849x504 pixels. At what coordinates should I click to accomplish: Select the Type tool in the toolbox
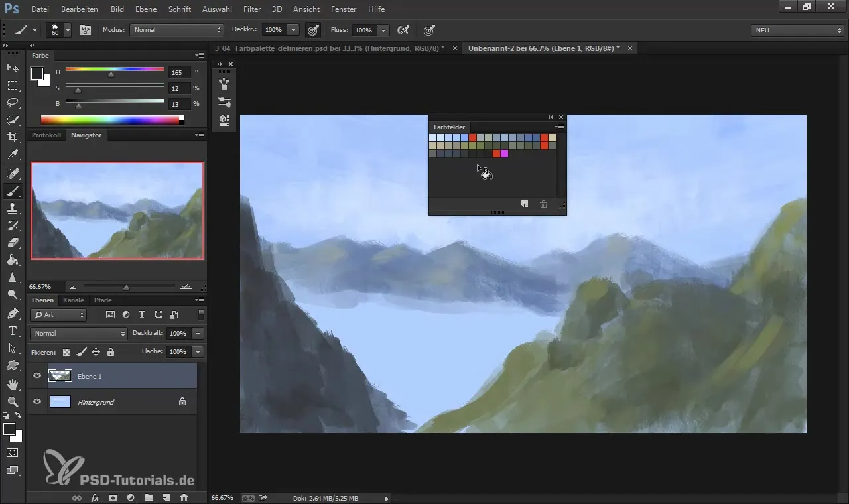[13, 330]
